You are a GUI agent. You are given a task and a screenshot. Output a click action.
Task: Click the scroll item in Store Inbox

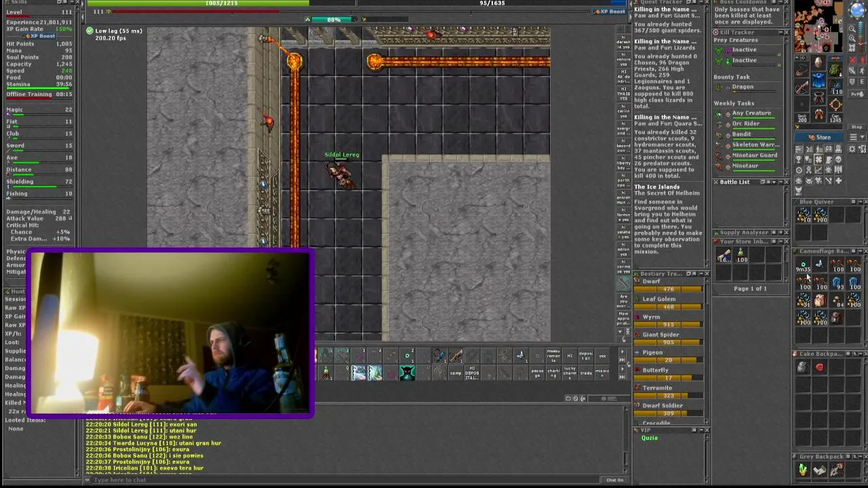coord(724,255)
